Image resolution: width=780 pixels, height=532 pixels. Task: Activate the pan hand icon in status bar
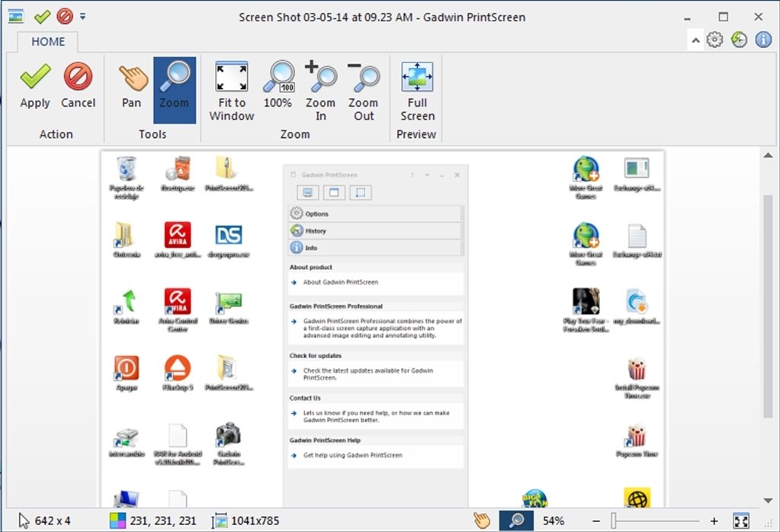[x=482, y=521]
